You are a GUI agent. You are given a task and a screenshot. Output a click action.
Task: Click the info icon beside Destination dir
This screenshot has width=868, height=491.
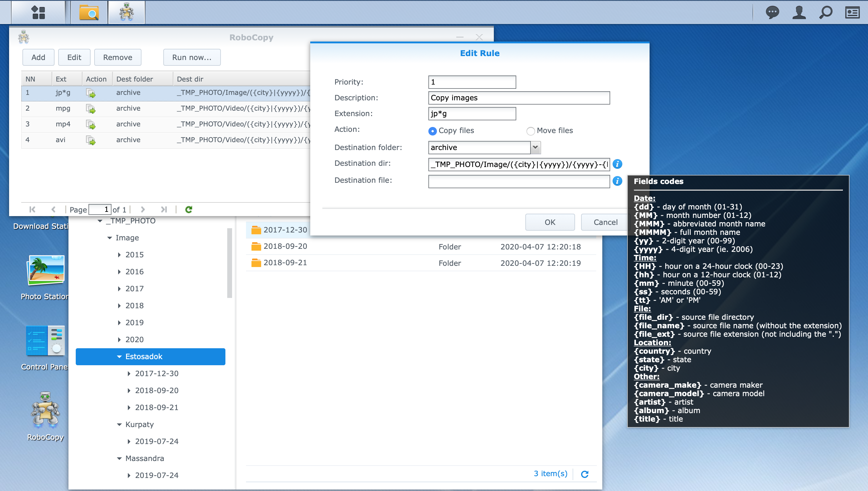(x=617, y=164)
